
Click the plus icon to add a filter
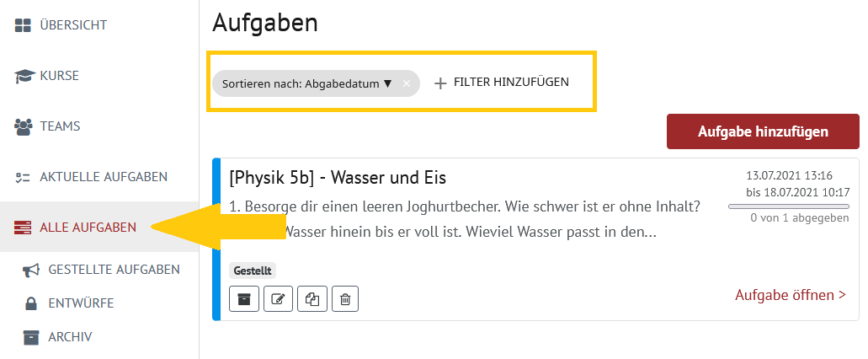point(440,83)
